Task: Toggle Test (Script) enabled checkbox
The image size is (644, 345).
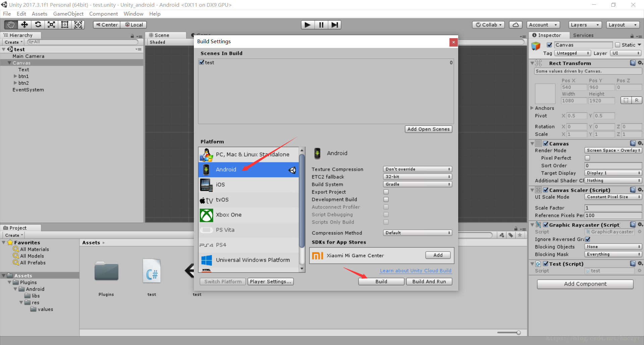Action: point(546,264)
